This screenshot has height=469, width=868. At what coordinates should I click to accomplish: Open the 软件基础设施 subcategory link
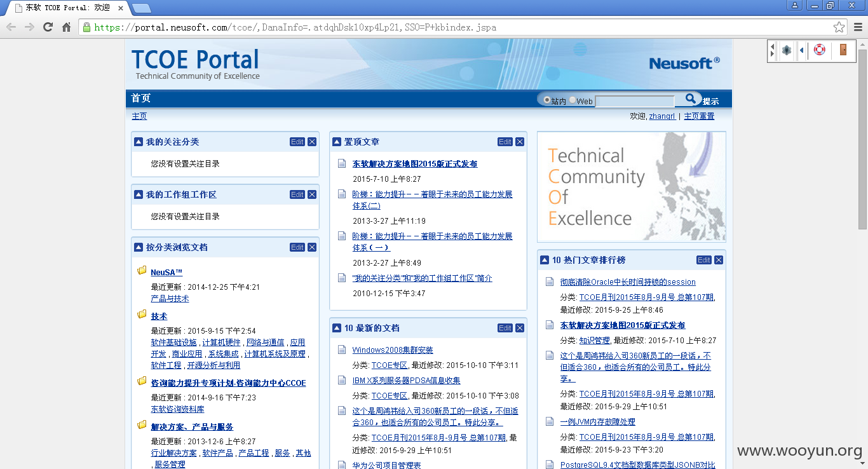(x=173, y=343)
